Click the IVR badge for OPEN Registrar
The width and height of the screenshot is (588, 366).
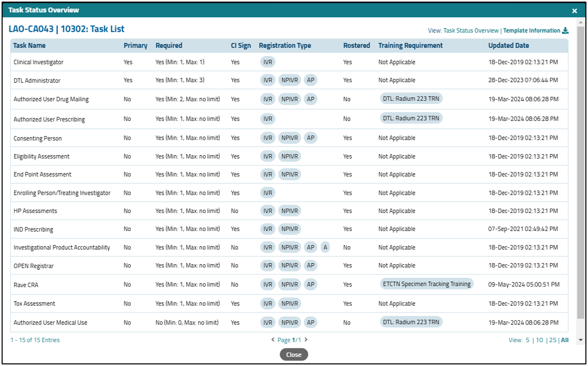pyautogui.click(x=267, y=265)
